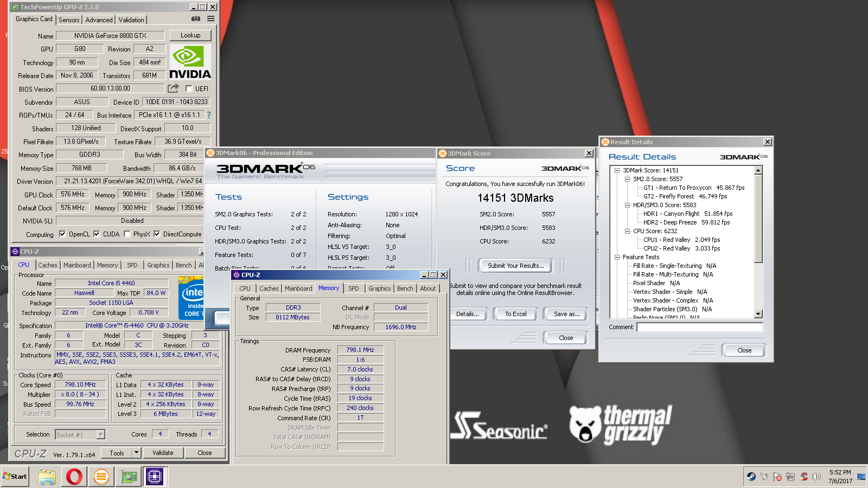The height and width of the screenshot is (488, 868).
Task: Open About tab in front CPU-Z
Action: (x=428, y=288)
